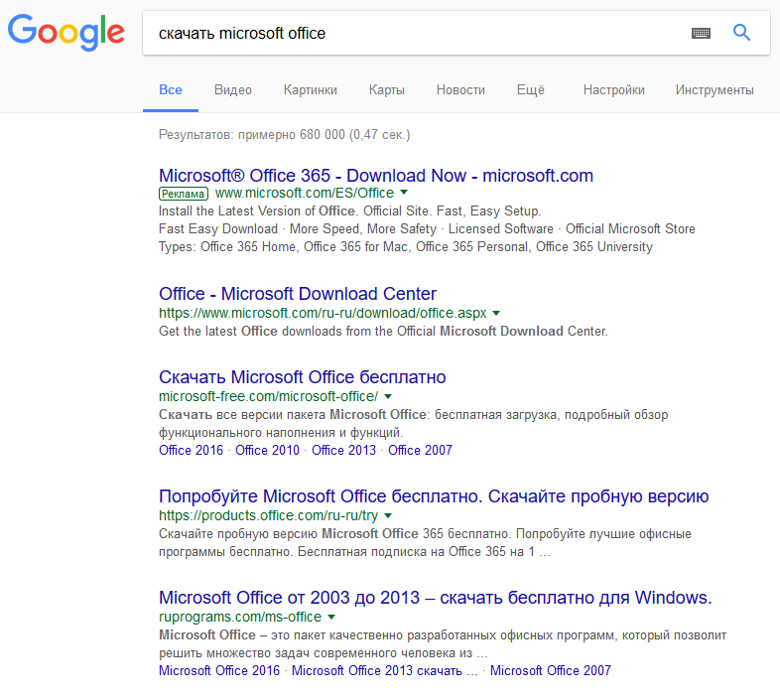This screenshot has width=780, height=700.
Task: Open the on-screen keyboard icon
Action: pyautogui.click(x=701, y=34)
